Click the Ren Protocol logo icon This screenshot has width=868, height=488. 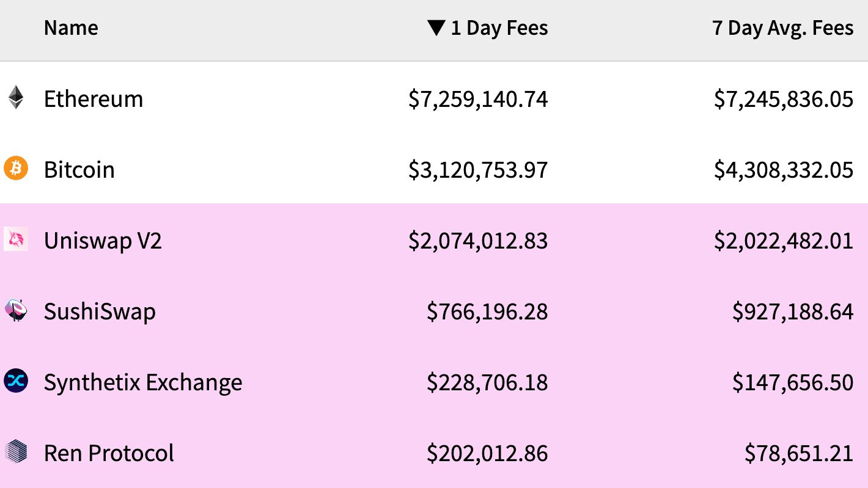click(16, 452)
